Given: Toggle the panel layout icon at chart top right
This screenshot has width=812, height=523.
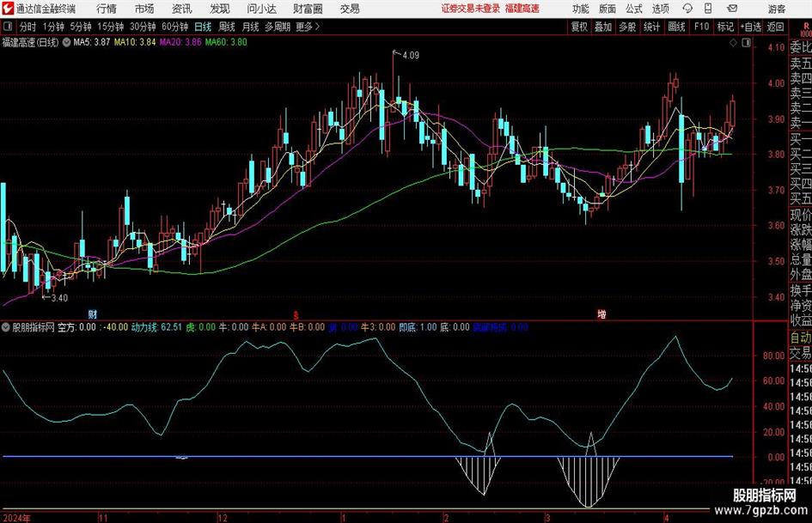Looking at the screenshot, I should pyautogui.click(x=746, y=43).
